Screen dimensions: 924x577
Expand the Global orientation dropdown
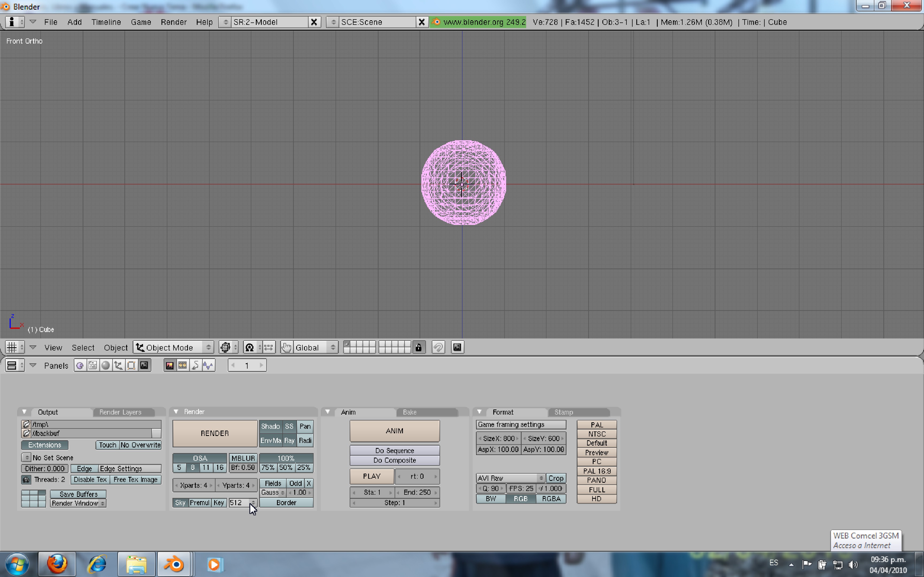click(315, 347)
